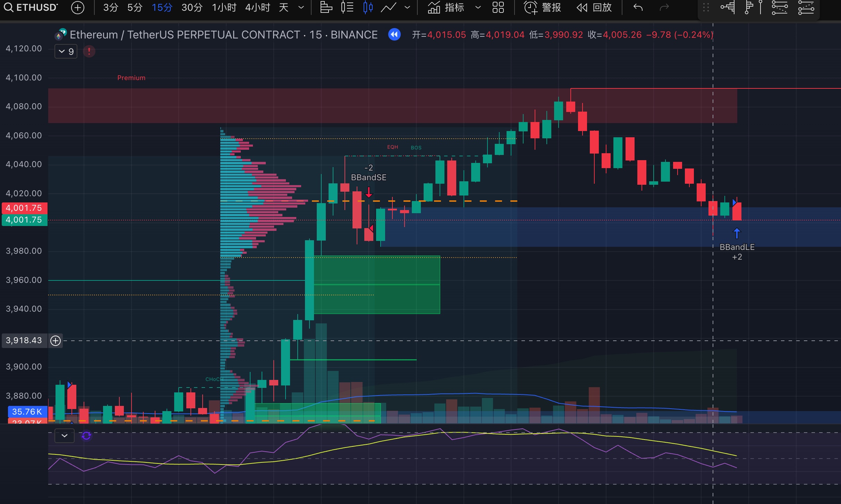841x504 pixels.
Task: Click the purple refresh icon in oscillator pane
Action: (x=86, y=436)
